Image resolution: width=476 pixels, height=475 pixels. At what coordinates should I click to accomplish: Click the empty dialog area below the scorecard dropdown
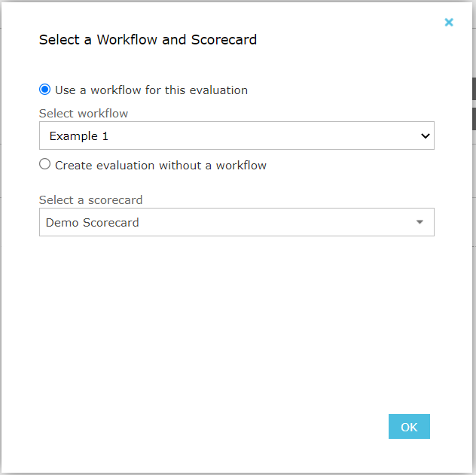[x=236, y=316]
